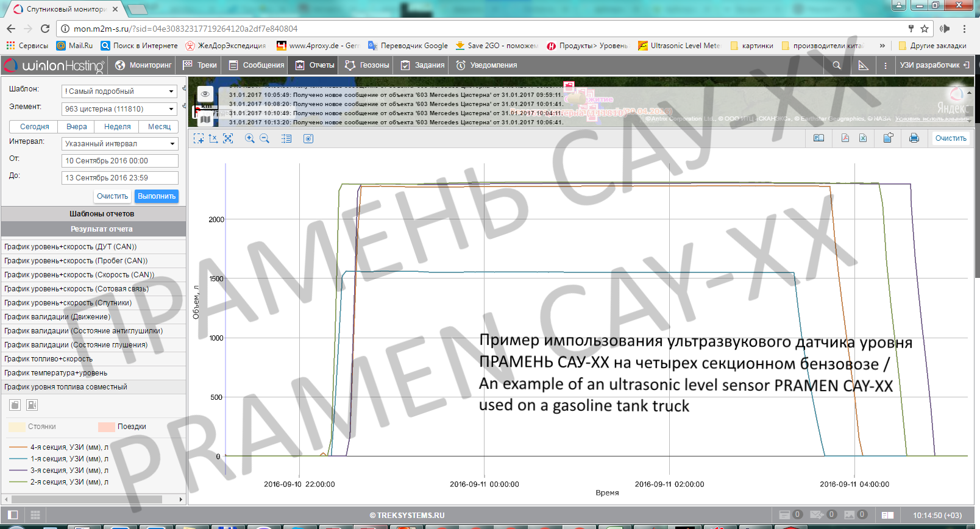The image size is (980, 529).
Task: Open the Шаблон template dropdown
Action: tap(119, 91)
